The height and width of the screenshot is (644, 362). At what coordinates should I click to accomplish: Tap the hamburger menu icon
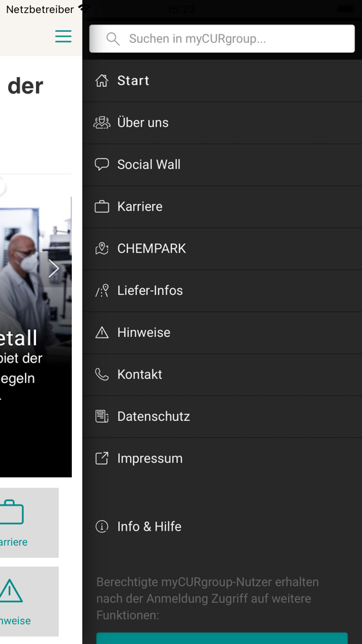click(x=63, y=36)
